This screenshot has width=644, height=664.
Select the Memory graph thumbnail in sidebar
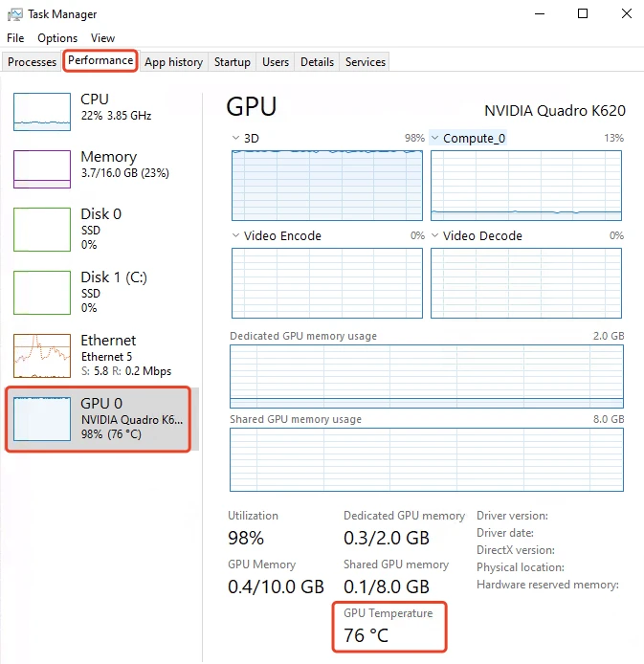42,169
